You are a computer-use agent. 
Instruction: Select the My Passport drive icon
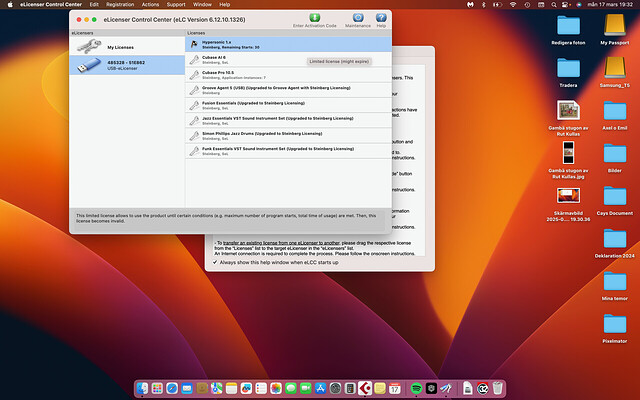tap(615, 26)
